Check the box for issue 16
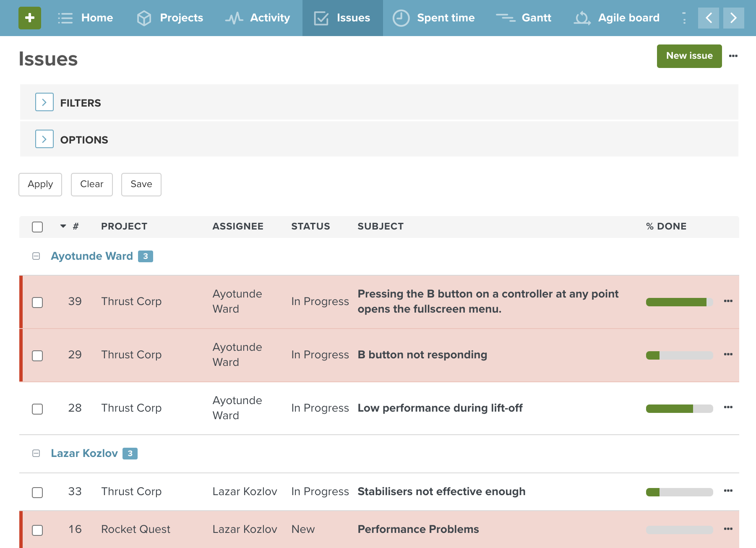 pyautogui.click(x=37, y=530)
